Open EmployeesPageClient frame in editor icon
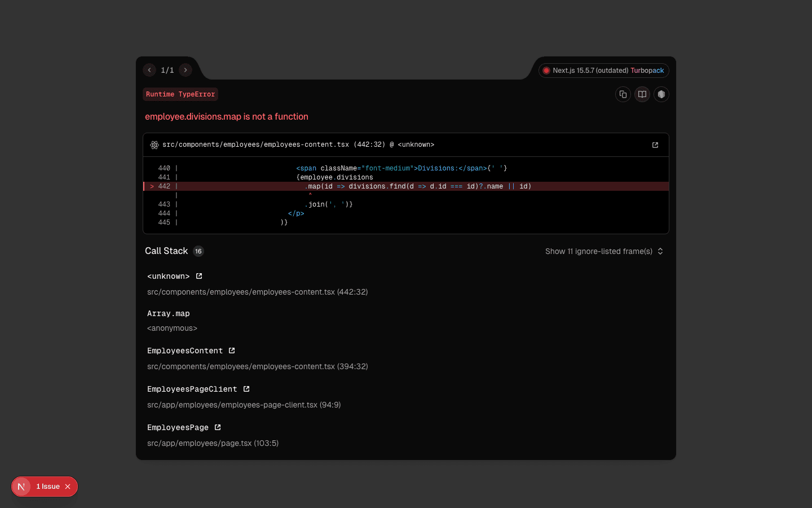Screen dimensions: 812x508 (246, 389)
